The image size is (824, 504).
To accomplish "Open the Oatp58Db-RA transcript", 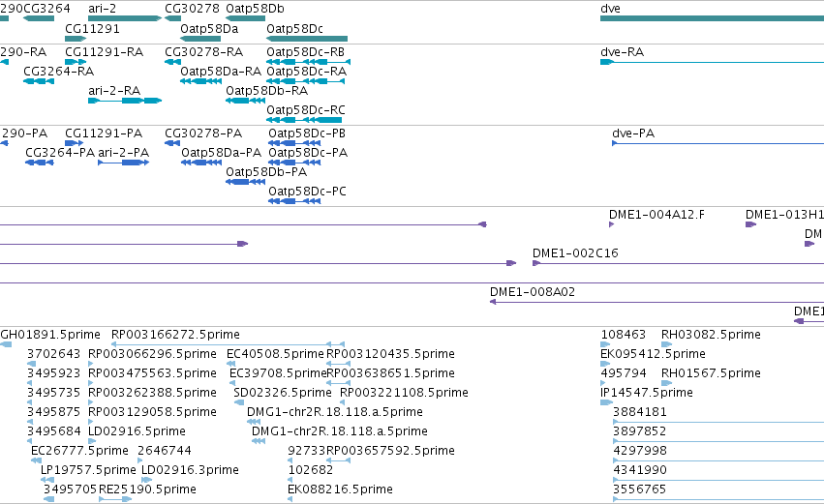I will click(267, 91).
